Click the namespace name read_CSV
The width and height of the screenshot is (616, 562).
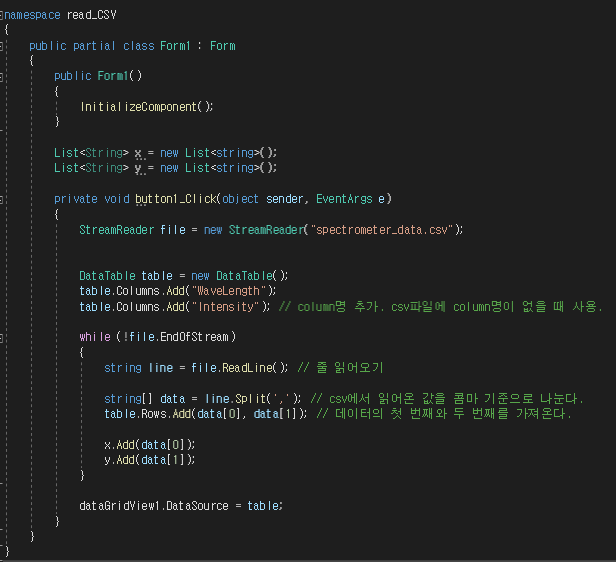[x=92, y=15]
